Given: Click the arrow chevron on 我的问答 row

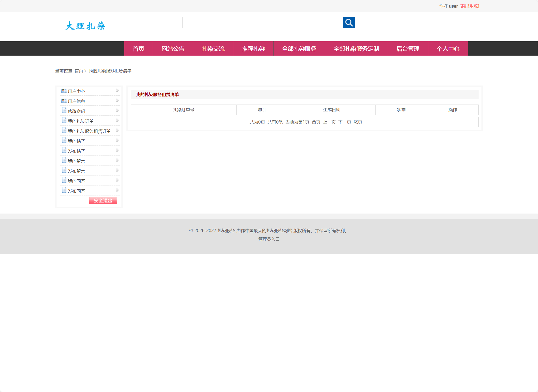Looking at the screenshot, I should pyautogui.click(x=117, y=180).
